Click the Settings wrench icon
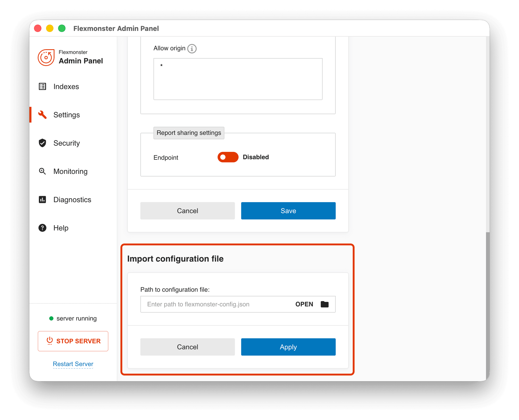 42,115
